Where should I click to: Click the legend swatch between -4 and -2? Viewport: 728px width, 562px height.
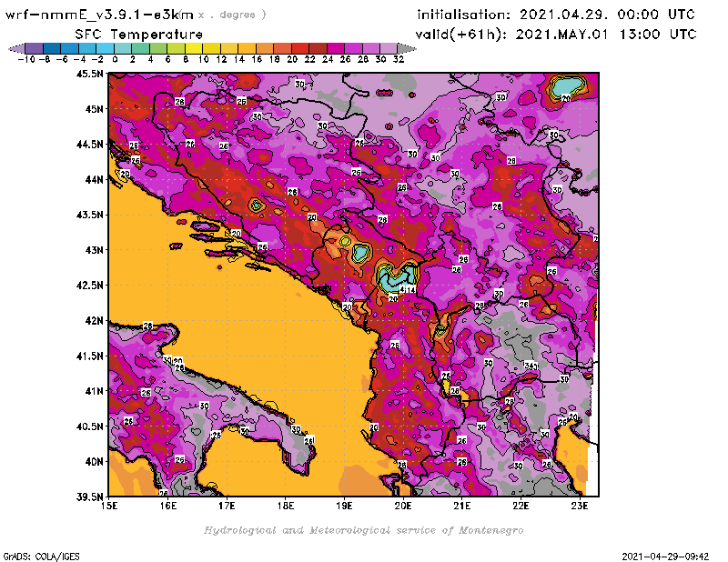tap(87, 48)
